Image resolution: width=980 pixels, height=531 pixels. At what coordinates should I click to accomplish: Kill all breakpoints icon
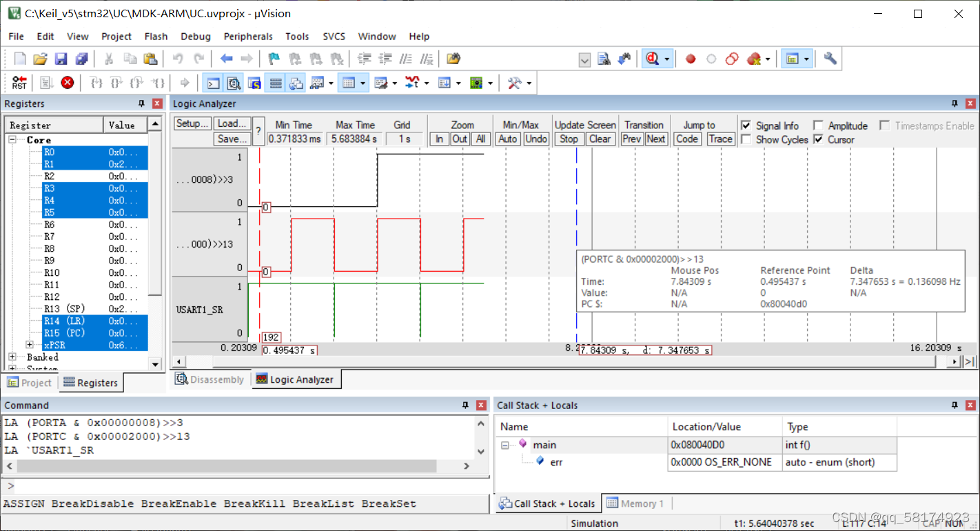tap(754, 59)
